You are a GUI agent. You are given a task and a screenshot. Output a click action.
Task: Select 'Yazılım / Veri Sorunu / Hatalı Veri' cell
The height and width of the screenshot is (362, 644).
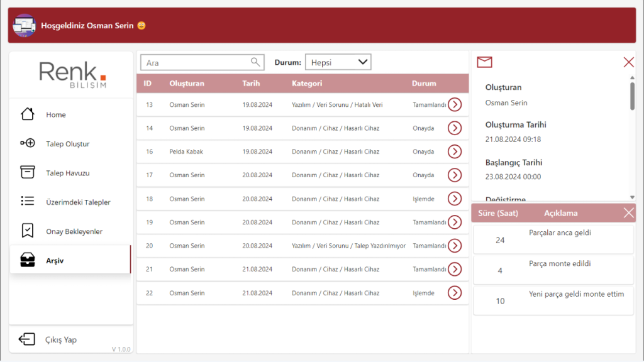coord(337,105)
